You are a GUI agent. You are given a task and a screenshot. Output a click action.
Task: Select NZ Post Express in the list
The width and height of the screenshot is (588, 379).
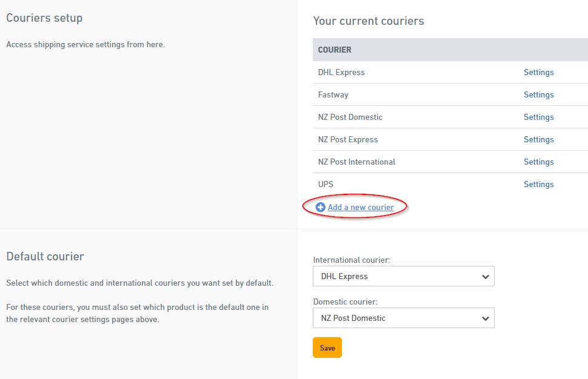[x=347, y=139]
